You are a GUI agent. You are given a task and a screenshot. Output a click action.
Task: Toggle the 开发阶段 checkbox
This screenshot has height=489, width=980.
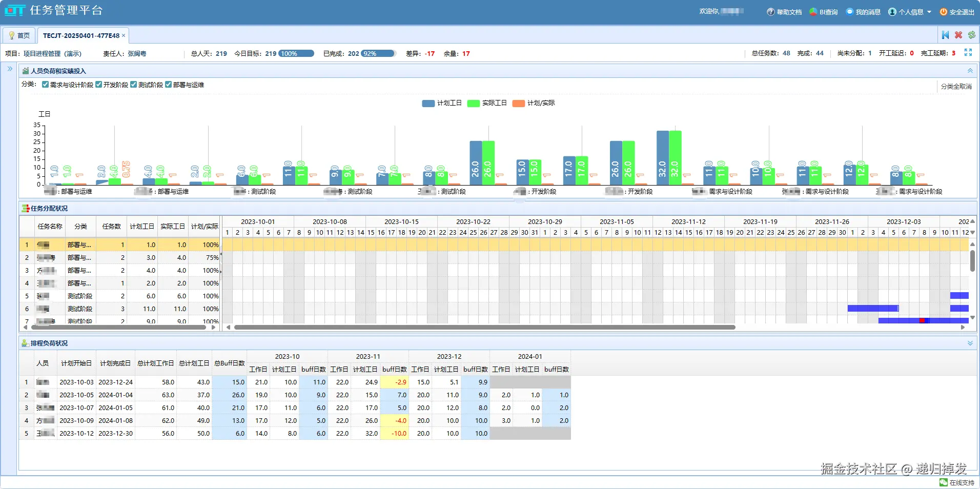point(99,85)
